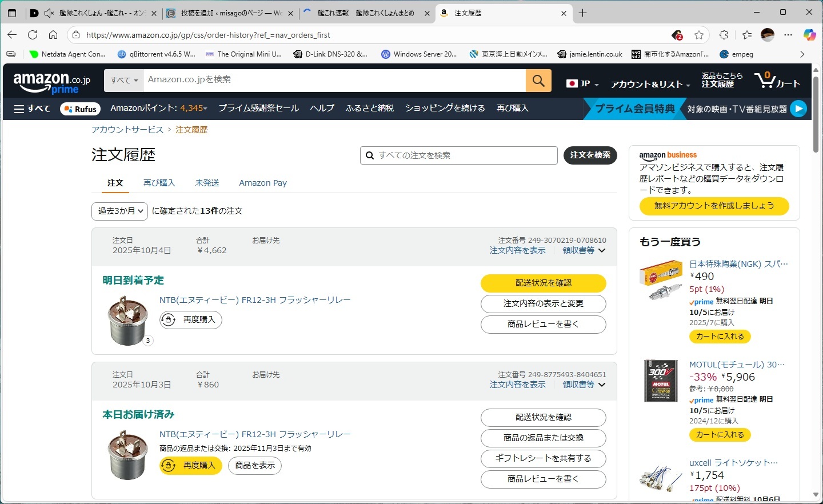Image resolution: width=823 pixels, height=504 pixels.
Task: Click the browser refresh button
Action: coord(33,35)
